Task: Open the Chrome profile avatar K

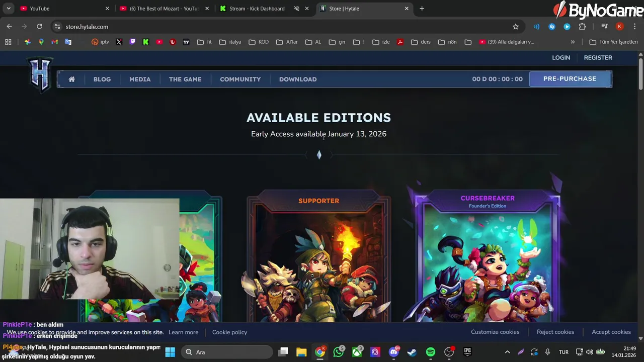Action: [620, 27]
